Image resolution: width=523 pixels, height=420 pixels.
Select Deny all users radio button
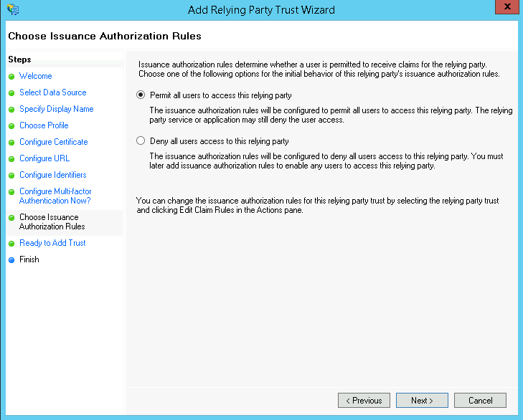[141, 140]
